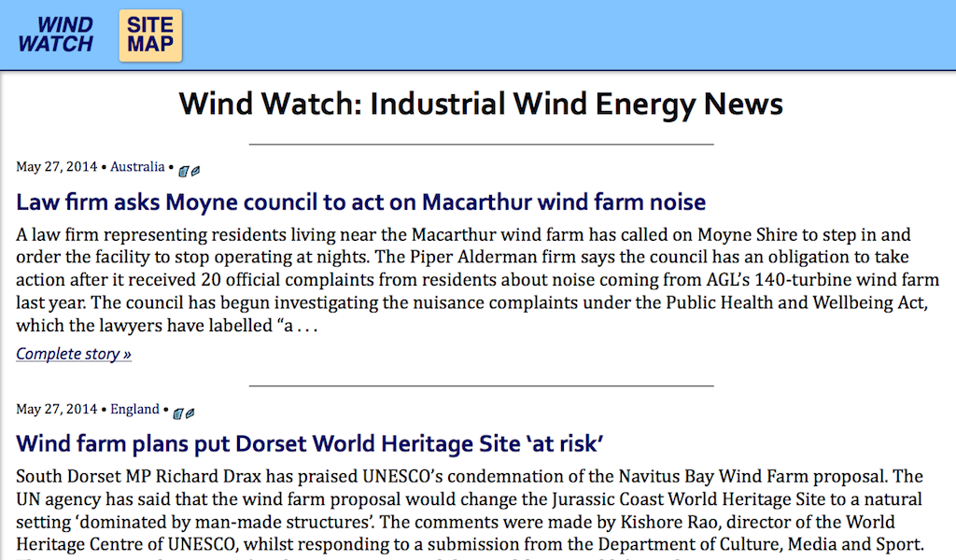Click the 'May 27, 2014' date above the Macarthur article
The height and width of the screenshot is (560, 956).
(57, 167)
